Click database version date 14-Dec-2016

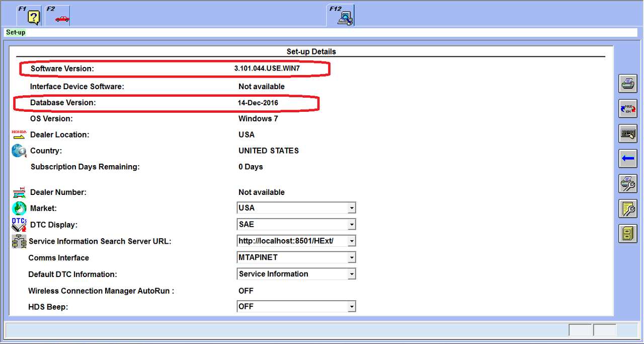[x=258, y=103]
